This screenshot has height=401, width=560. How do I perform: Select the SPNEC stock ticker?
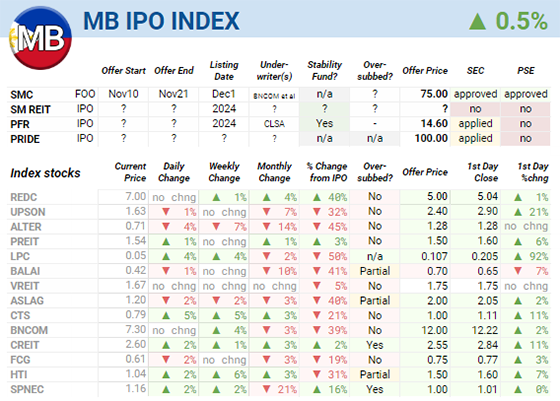point(27,390)
